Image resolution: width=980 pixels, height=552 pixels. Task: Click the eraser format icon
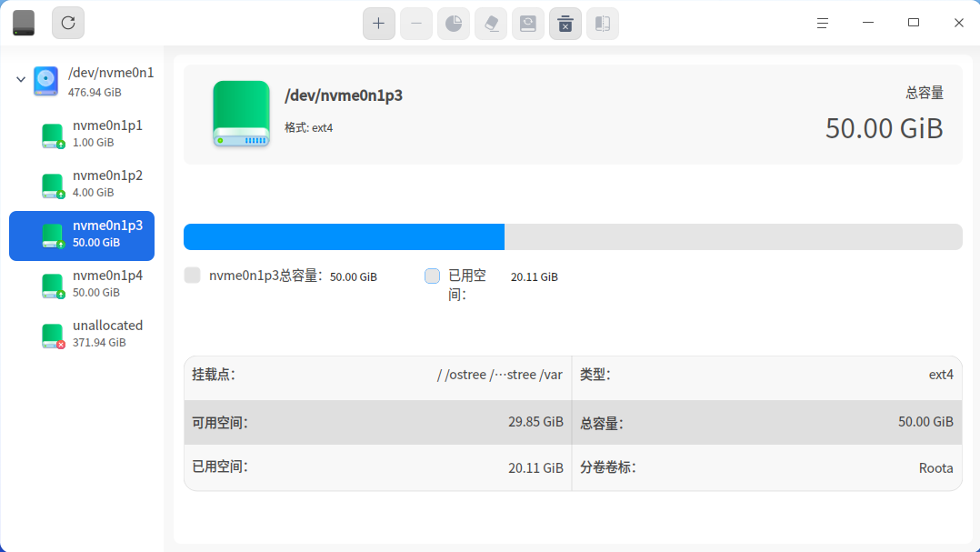click(x=491, y=24)
